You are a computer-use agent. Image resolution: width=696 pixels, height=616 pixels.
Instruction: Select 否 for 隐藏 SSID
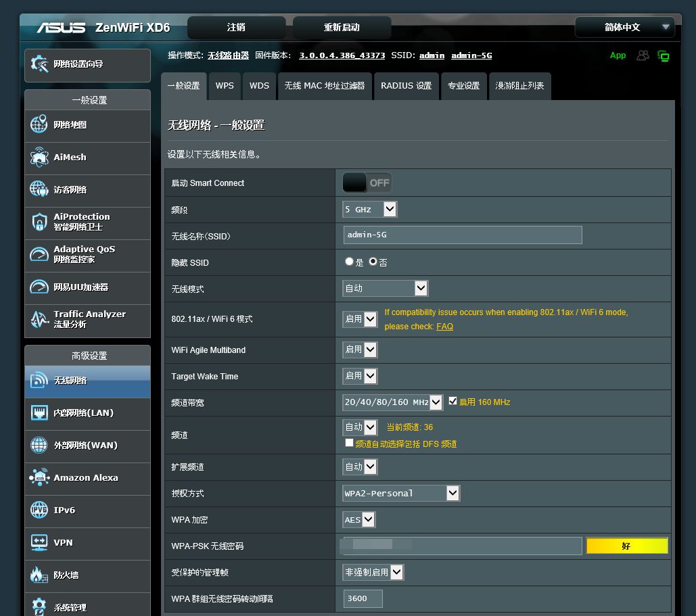pos(373,262)
